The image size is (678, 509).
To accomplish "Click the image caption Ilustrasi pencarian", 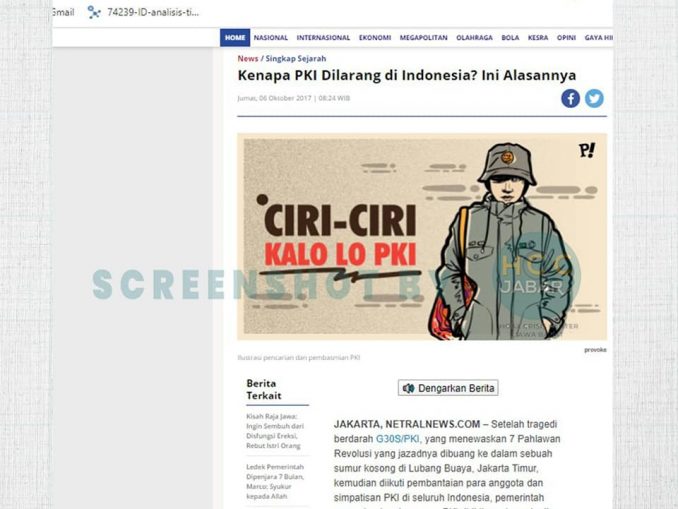I will (x=298, y=358).
